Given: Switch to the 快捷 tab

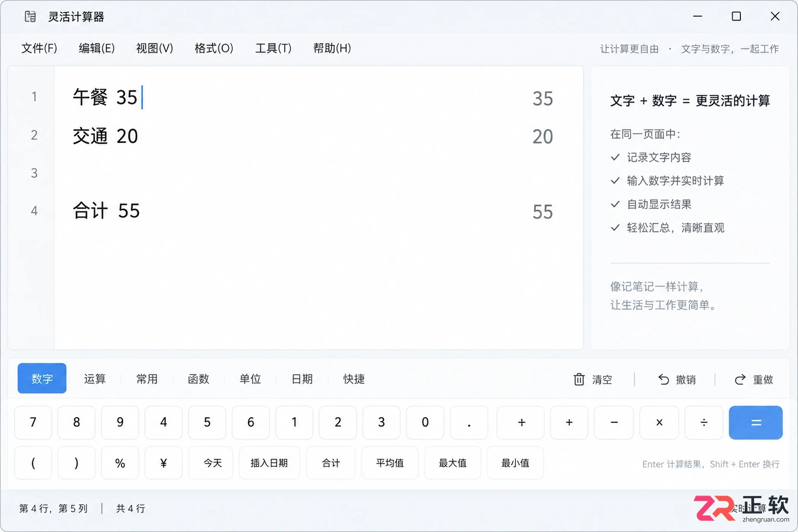Looking at the screenshot, I should pos(354,379).
